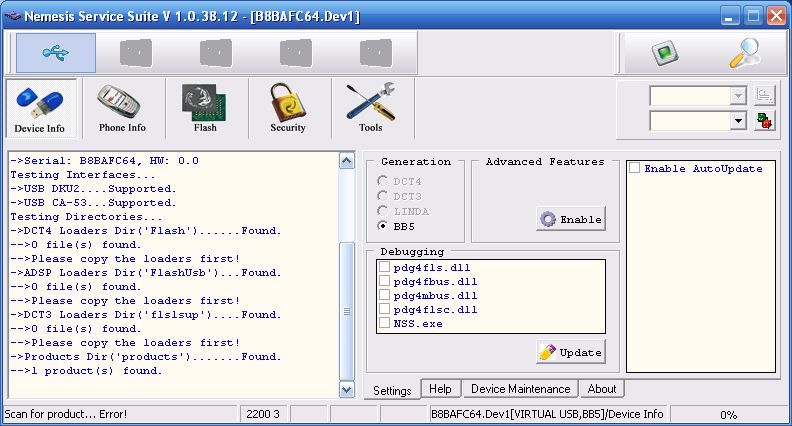This screenshot has height=426, width=792.
Task: Select the BB5 generation radio button
Action: point(383,226)
